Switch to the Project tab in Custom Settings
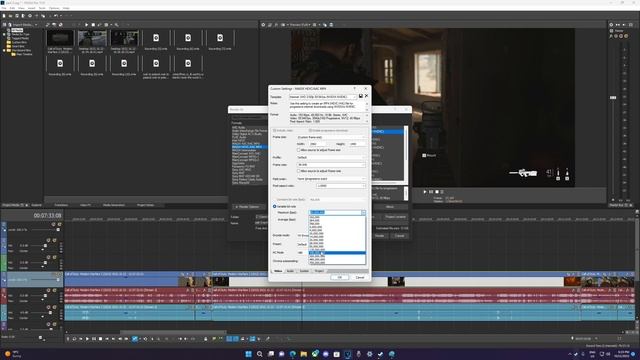Viewport: 640px width, 360px height. pos(319,271)
